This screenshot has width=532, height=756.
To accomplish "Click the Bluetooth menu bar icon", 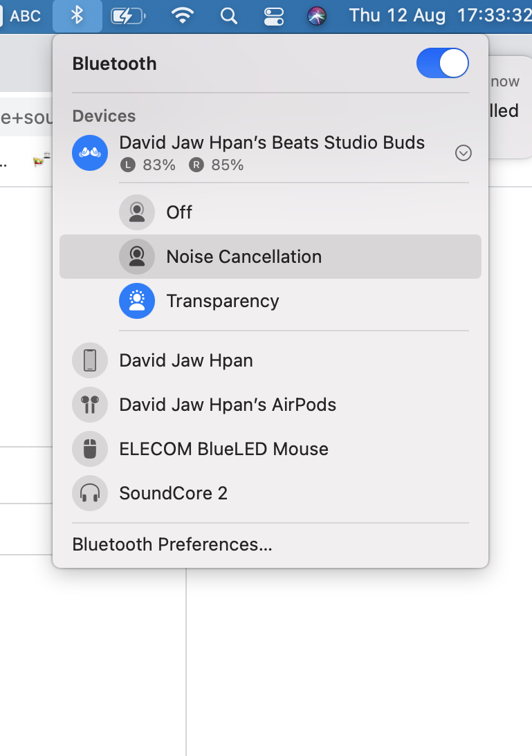I will coord(77,16).
